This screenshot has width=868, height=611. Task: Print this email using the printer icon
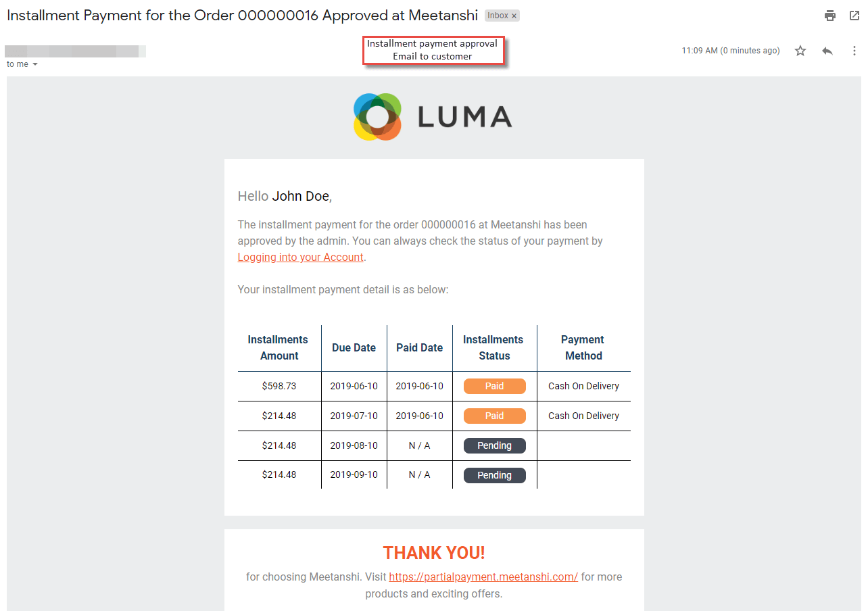click(x=830, y=16)
